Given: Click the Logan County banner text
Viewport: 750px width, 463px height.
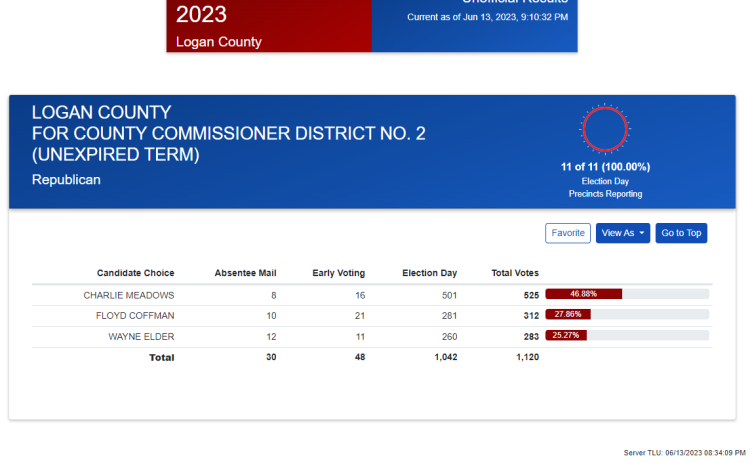Looking at the screenshot, I should pyautogui.click(x=219, y=42).
